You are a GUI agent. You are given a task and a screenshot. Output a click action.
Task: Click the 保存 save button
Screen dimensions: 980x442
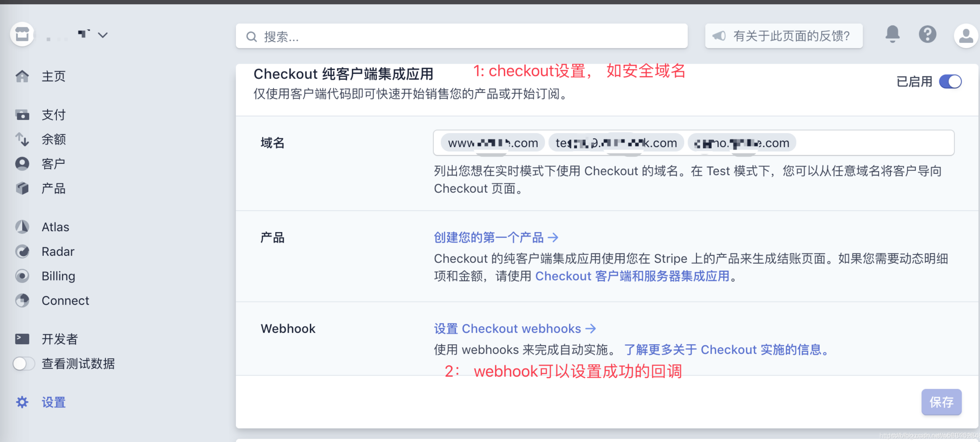pyautogui.click(x=941, y=402)
